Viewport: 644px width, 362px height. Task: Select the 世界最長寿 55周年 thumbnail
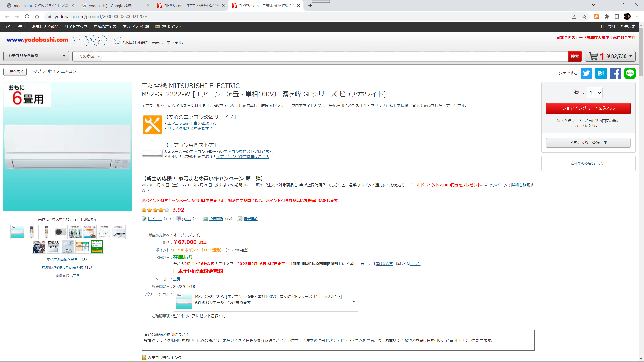pos(53,247)
